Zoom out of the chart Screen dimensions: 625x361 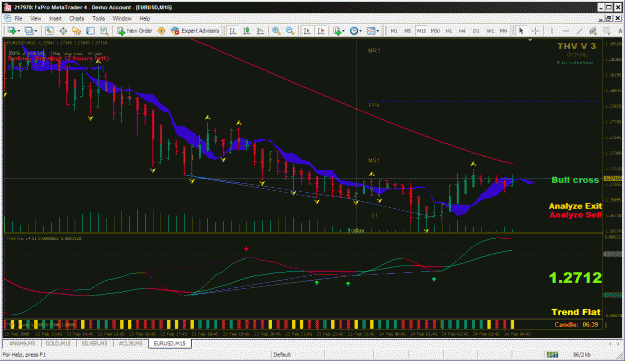click(290, 31)
